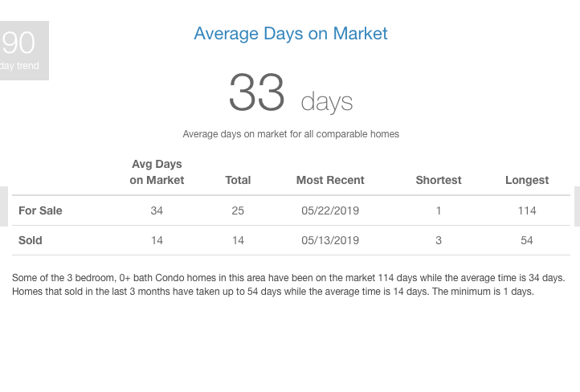Click the 90 day trend badge

(x=24, y=51)
